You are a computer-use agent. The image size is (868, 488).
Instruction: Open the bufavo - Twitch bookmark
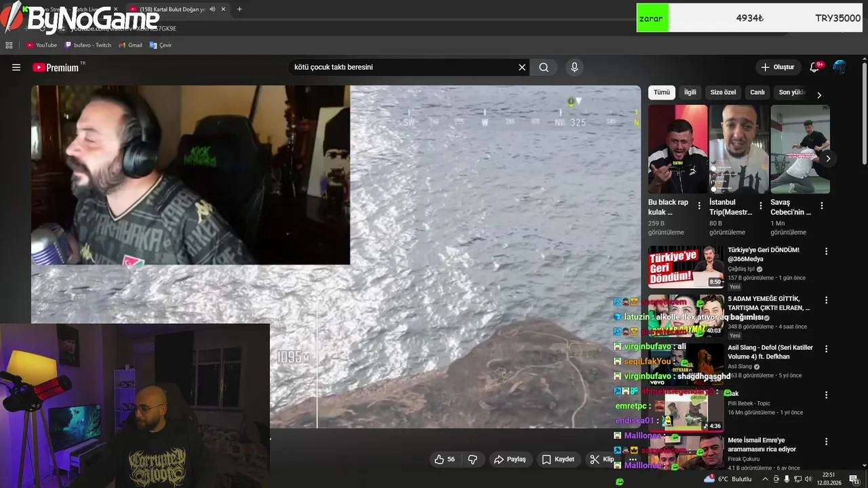(88, 45)
